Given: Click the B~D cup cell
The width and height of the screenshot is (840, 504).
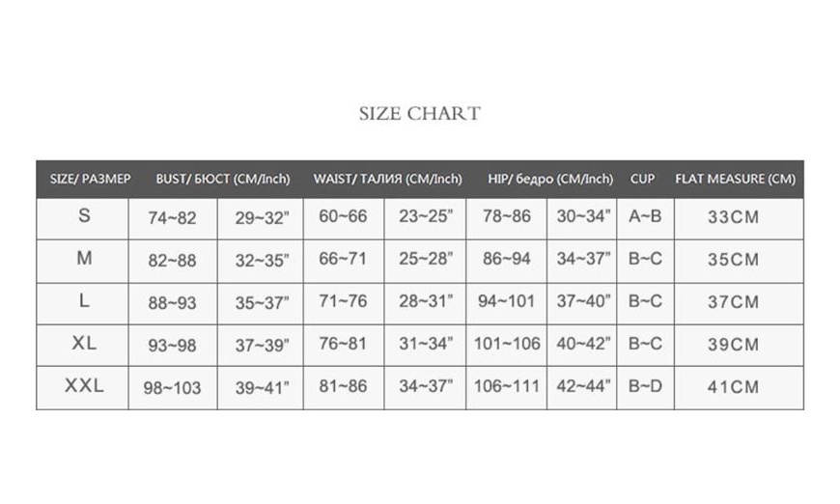Looking at the screenshot, I should tap(645, 386).
